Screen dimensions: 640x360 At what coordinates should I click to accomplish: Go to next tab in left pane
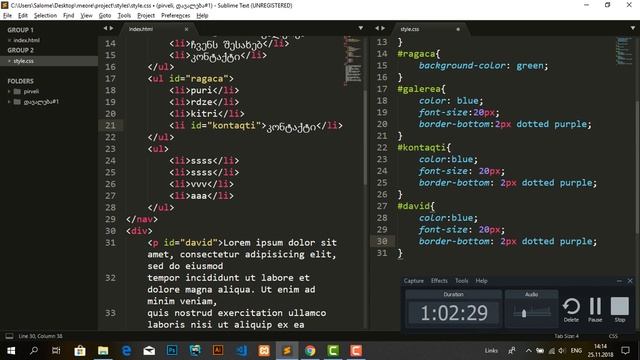pos(111,28)
